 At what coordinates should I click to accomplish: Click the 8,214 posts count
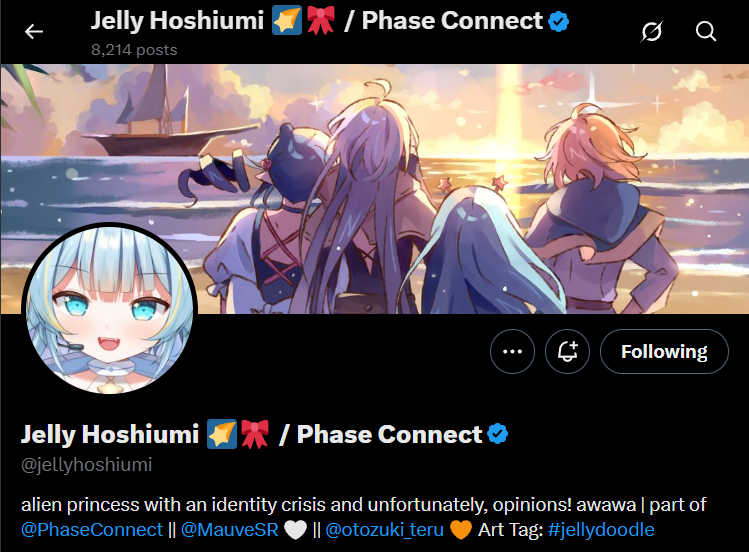pos(134,50)
